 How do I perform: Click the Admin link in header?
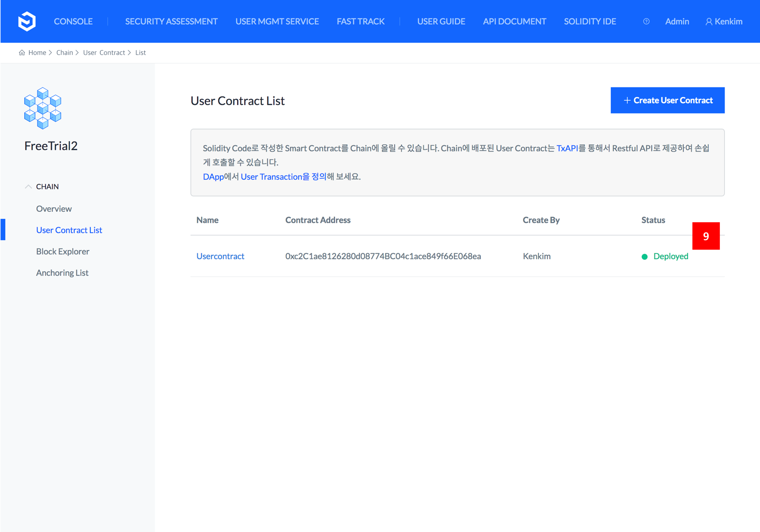point(677,21)
